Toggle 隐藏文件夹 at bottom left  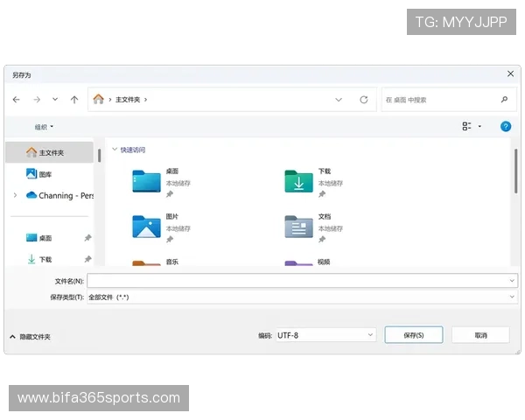point(30,337)
